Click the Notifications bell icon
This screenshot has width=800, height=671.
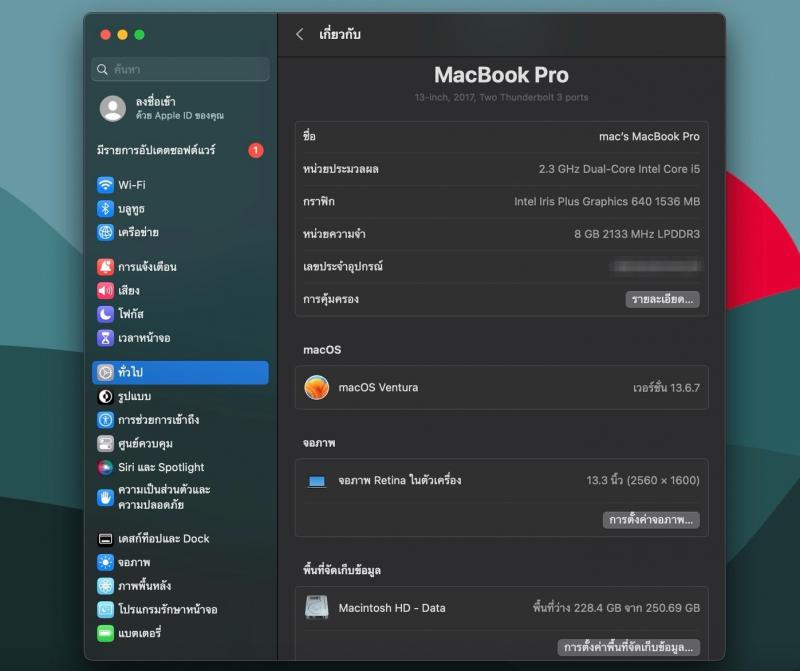[105, 267]
